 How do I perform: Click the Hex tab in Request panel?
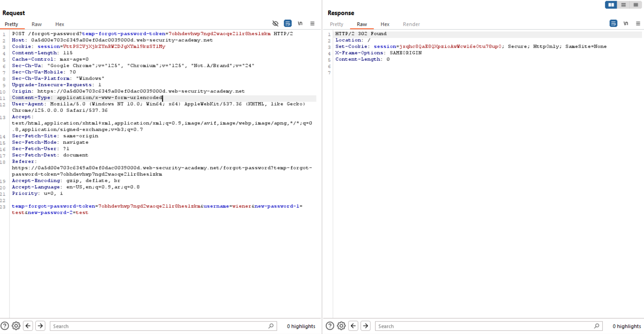pos(60,24)
